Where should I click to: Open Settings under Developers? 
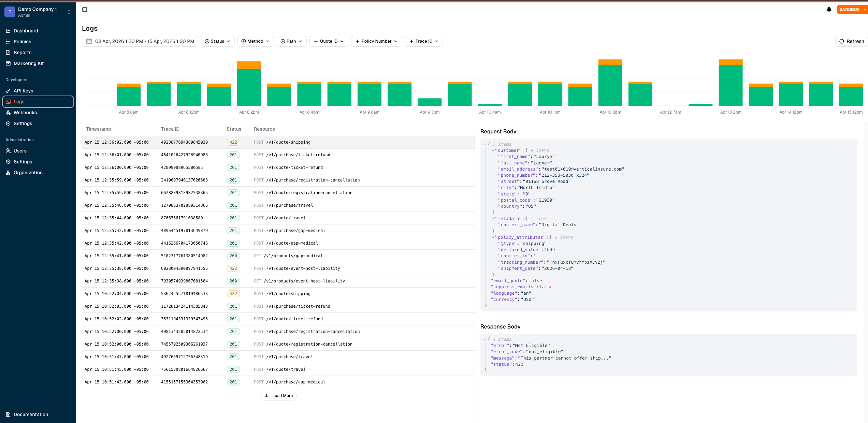23,123
